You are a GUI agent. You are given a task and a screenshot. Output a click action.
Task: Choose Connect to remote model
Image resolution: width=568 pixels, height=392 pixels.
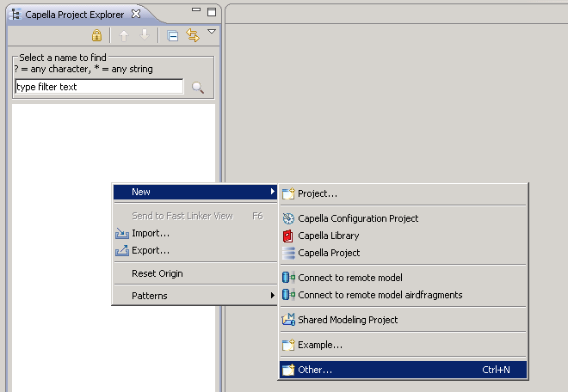(x=403, y=278)
